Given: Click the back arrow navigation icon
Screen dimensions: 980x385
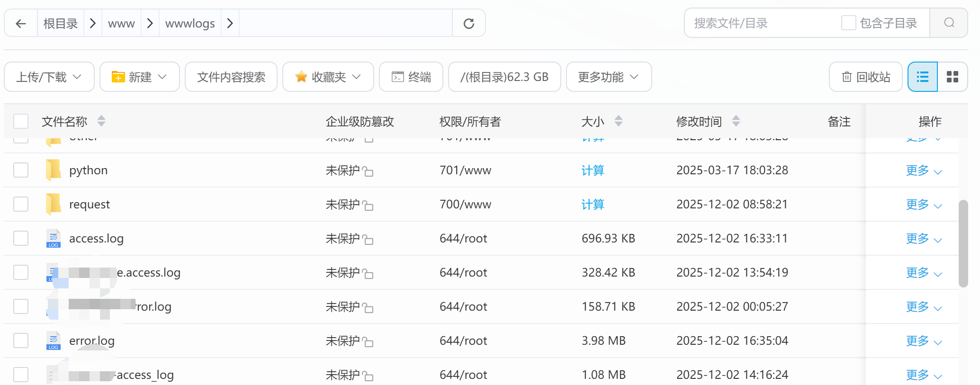Looking at the screenshot, I should 21,23.
